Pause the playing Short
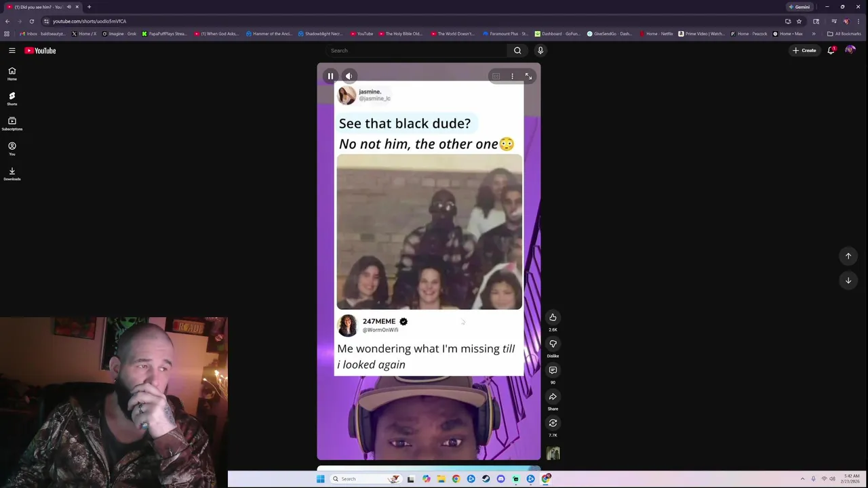This screenshot has height=488, width=868. (x=330, y=76)
